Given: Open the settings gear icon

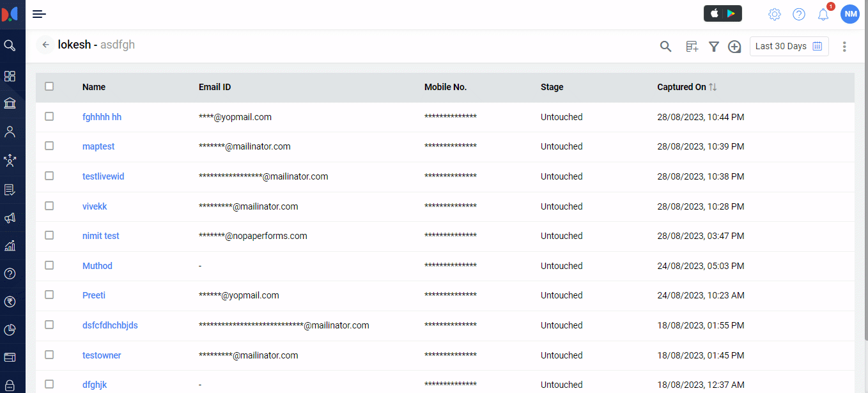Looking at the screenshot, I should pyautogui.click(x=774, y=14).
